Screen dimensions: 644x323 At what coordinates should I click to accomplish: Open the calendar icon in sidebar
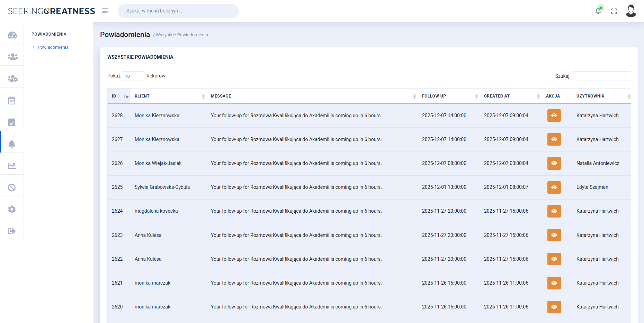[12, 100]
